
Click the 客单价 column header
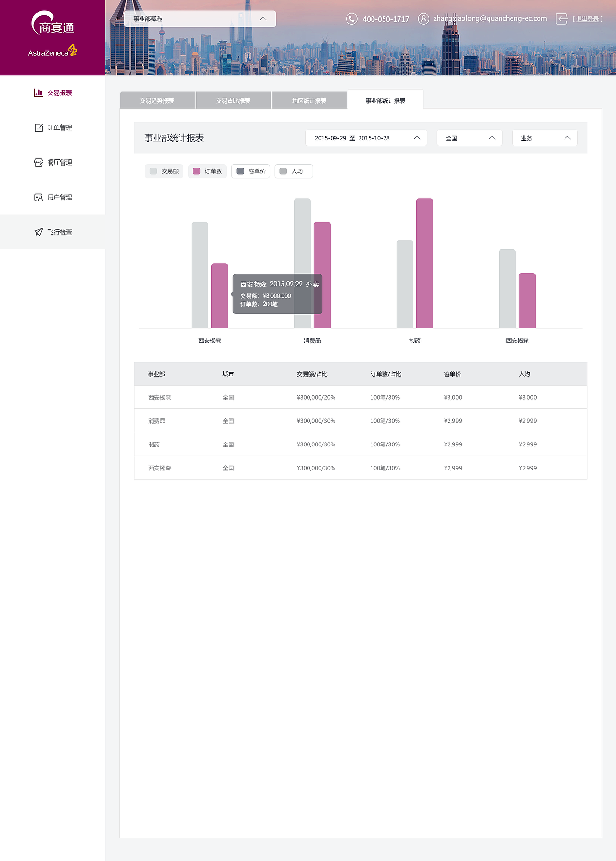[452, 374]
